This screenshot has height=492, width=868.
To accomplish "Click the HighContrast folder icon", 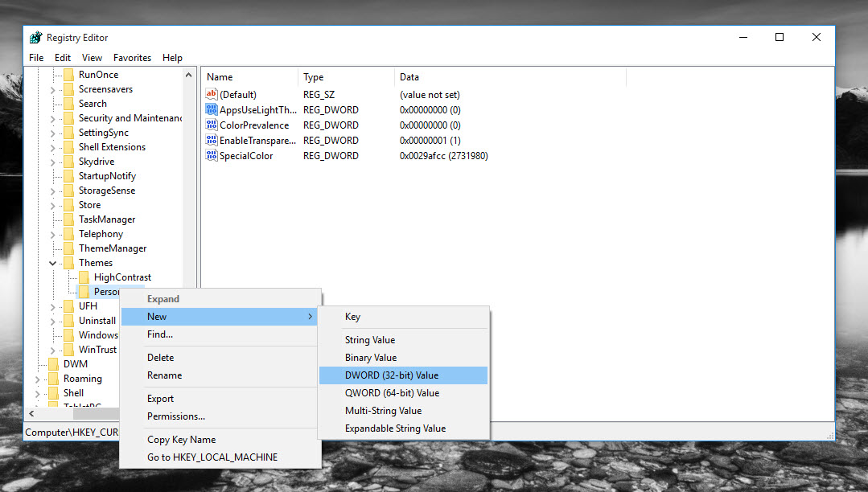I will pyautogui.click(x=83, y=277).
